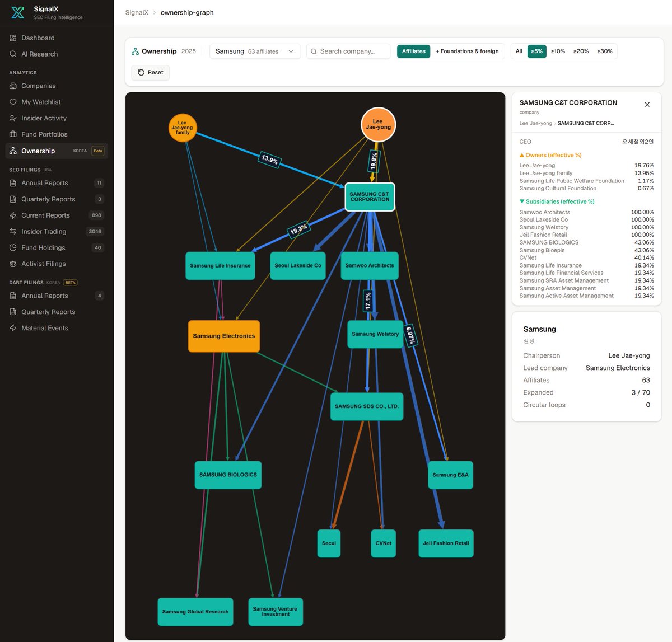Click Samsung Cultural Foundation owner row

click(x=586, y=189)
